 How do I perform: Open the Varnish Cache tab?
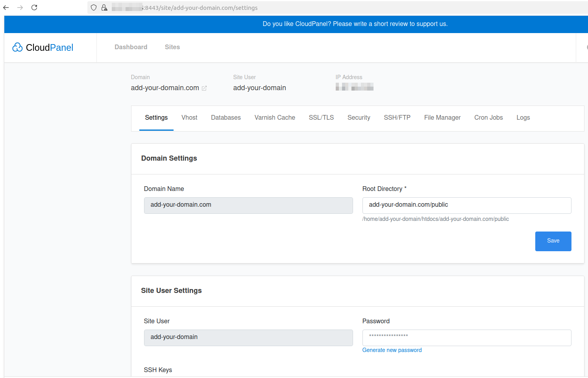(275, 117)
